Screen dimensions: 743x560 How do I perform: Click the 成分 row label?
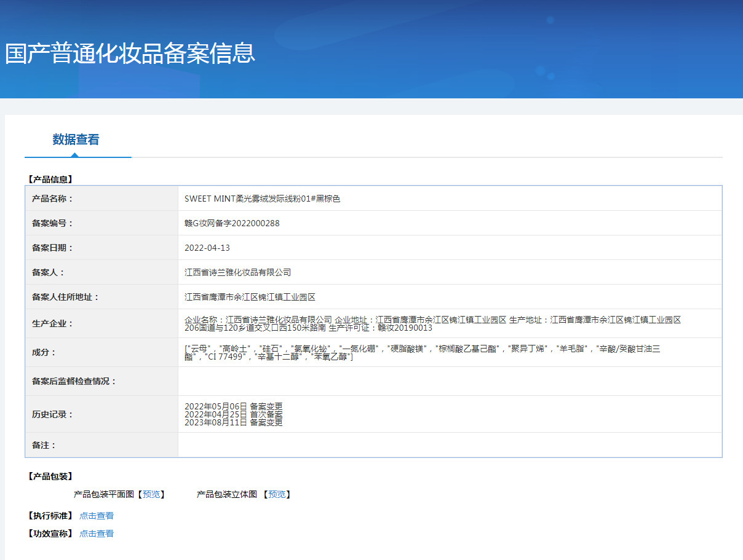click(44, 352)
